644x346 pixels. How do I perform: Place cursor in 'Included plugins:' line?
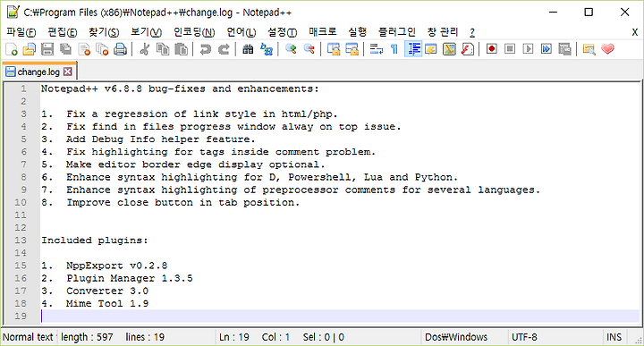95,241
